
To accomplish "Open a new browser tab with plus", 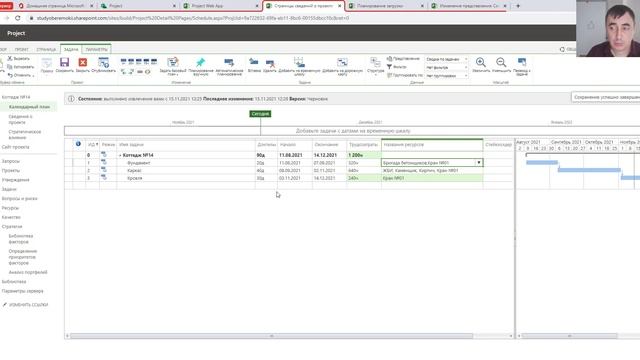I will click(x=518, y=6).
